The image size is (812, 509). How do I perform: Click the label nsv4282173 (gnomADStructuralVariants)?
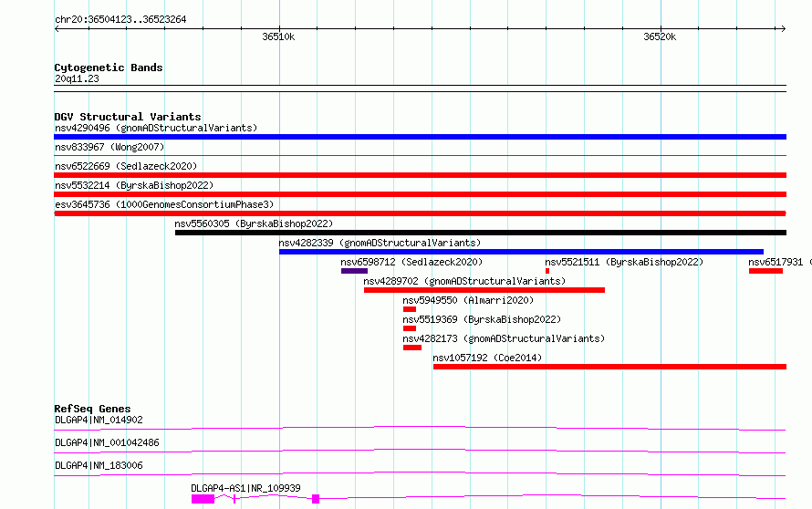coord(504,338)
